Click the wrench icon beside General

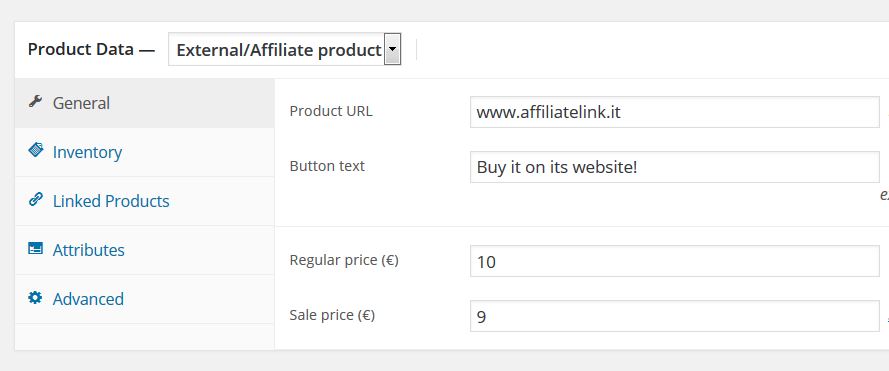(35, 102)
